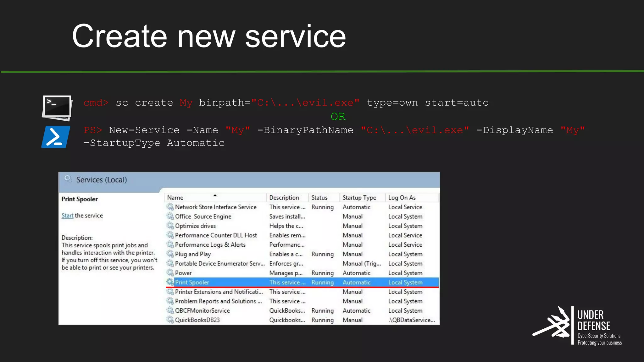
Task: Click Running status of Plug and Play
Action: tap(323, 254)
